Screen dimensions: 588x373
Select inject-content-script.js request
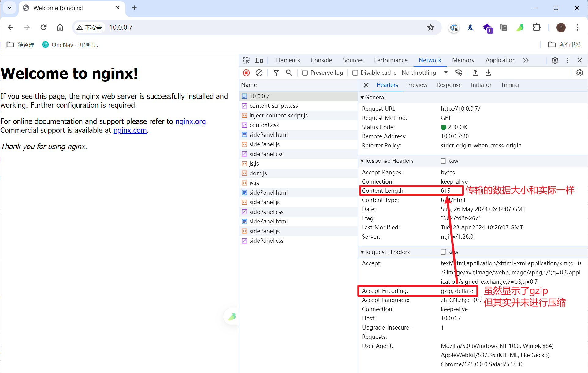(x=298, y=116)
